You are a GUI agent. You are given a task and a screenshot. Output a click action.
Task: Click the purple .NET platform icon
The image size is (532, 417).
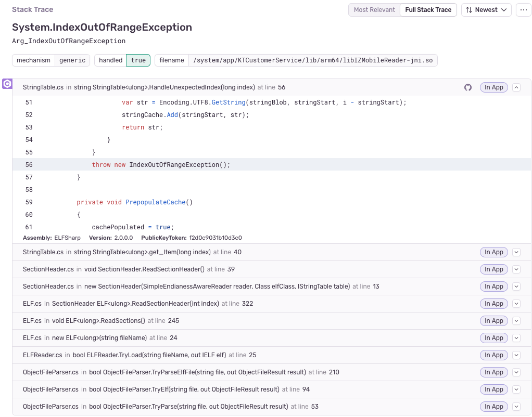pos(7,84)
